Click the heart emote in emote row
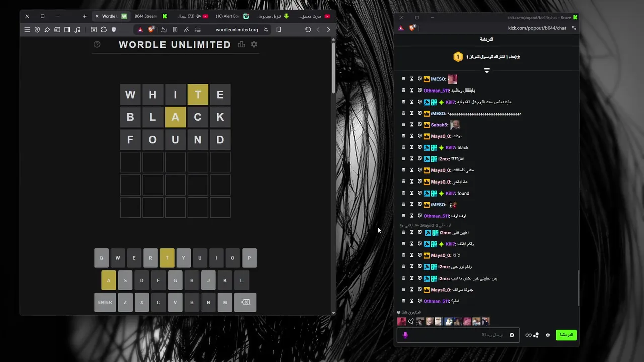 coord(411,322)
